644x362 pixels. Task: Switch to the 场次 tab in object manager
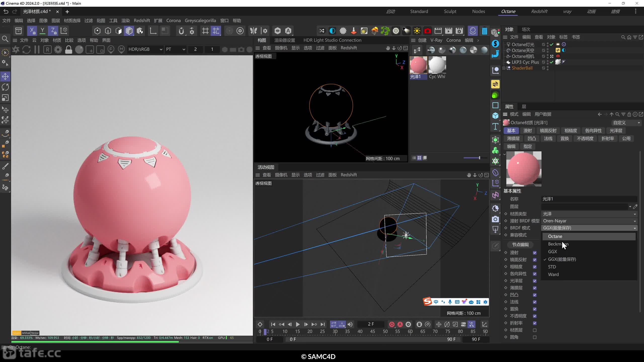click(x=526, y=29)
